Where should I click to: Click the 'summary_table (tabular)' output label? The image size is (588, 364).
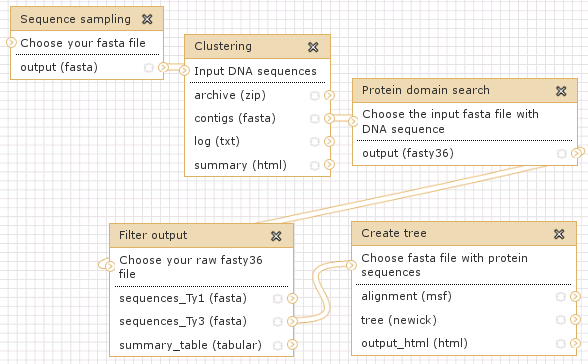coord(190,345)
